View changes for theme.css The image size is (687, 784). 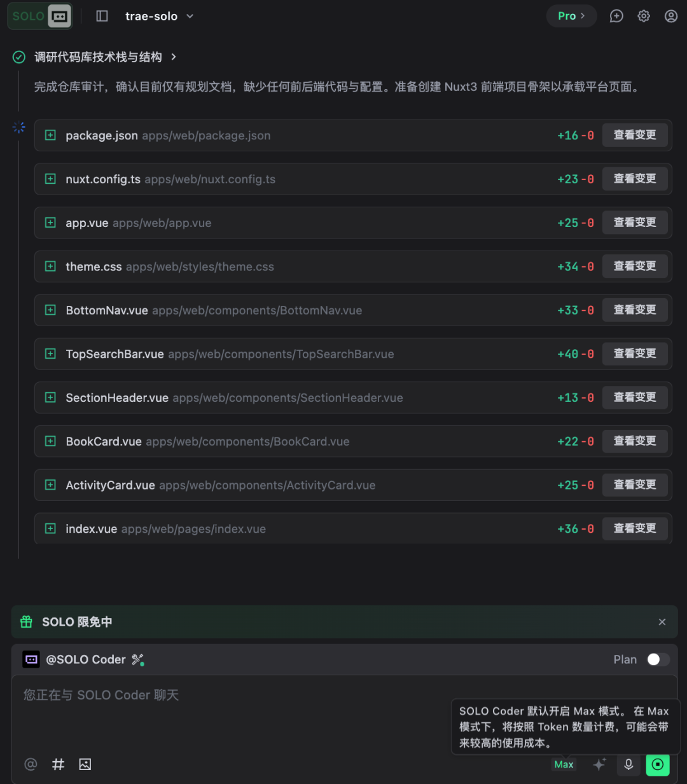[x=635, y=266]
